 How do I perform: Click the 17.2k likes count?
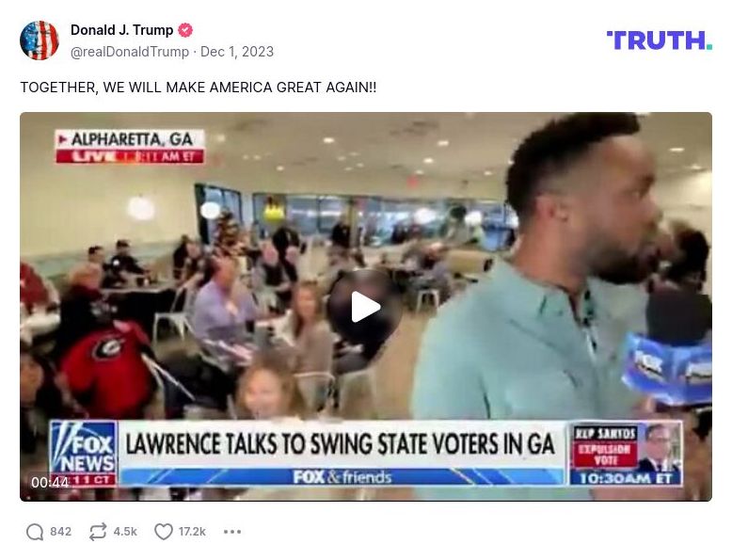coord(192,532)
